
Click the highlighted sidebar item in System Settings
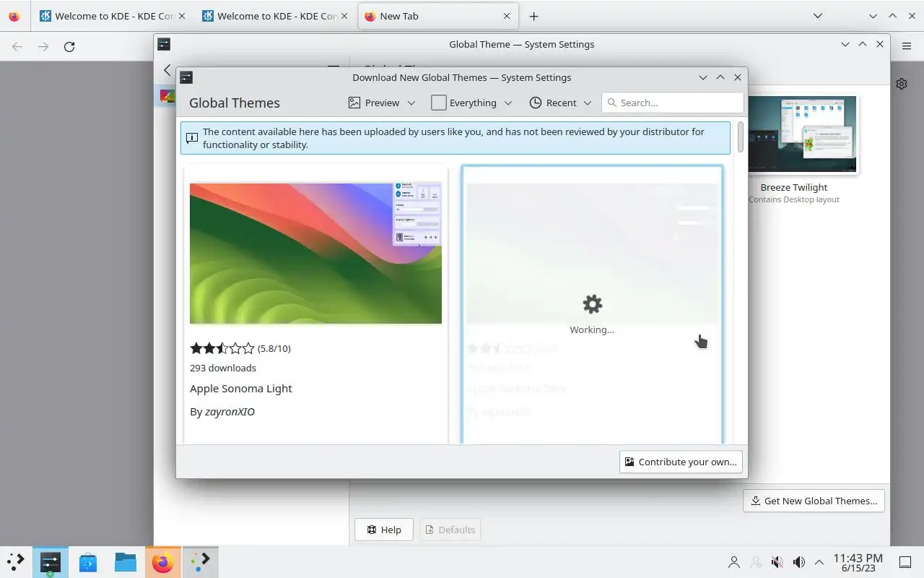167,95
